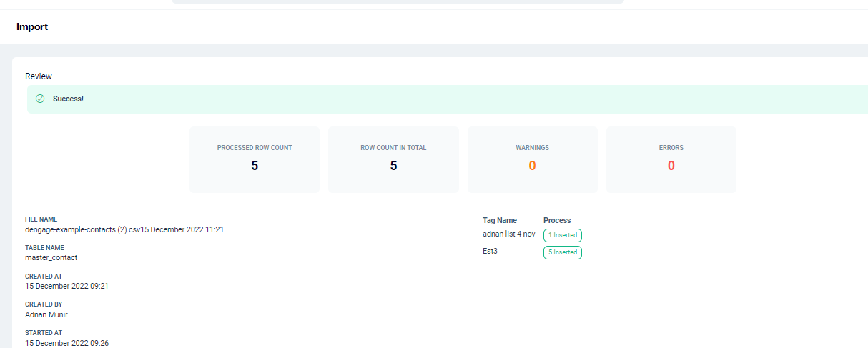The height and width of the screenshot is (348, 868).
Task: Click the orange warnings value 0
Action: [532, 166]
